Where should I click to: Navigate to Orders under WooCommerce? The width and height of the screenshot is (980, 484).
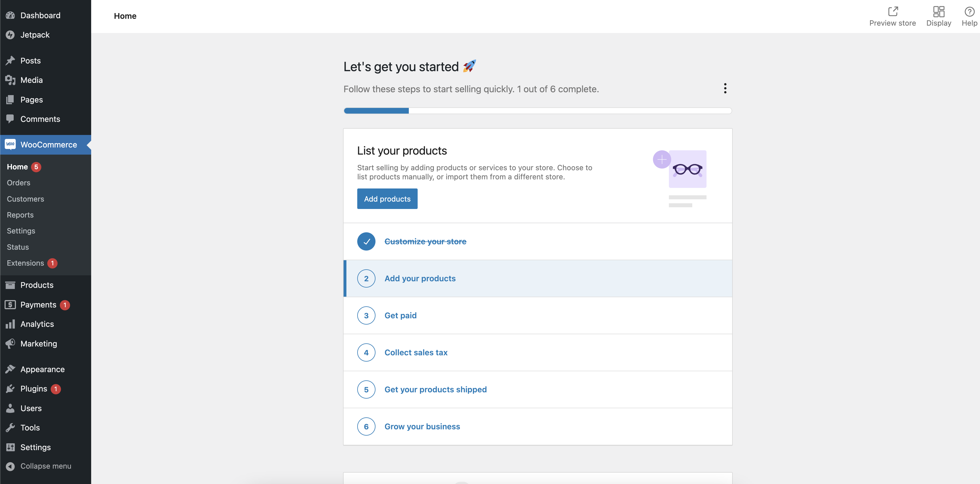(18, 183)
